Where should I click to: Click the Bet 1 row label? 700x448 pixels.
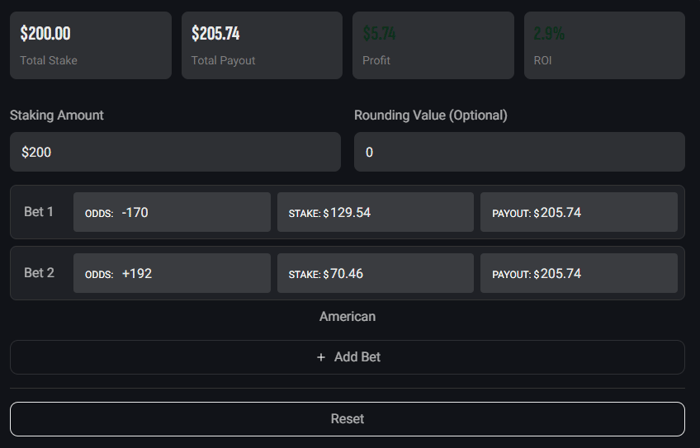(39, 212)
